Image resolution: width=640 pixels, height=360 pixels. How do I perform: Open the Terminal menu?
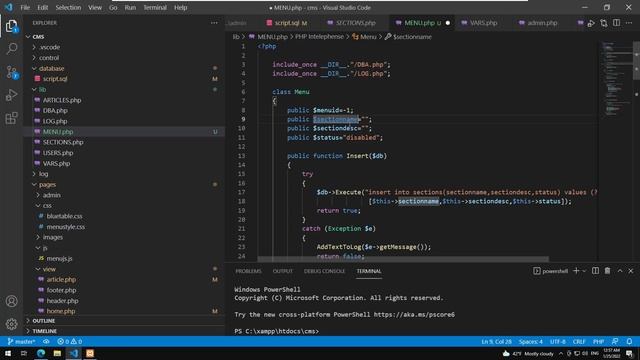click(x=155, y=7)
